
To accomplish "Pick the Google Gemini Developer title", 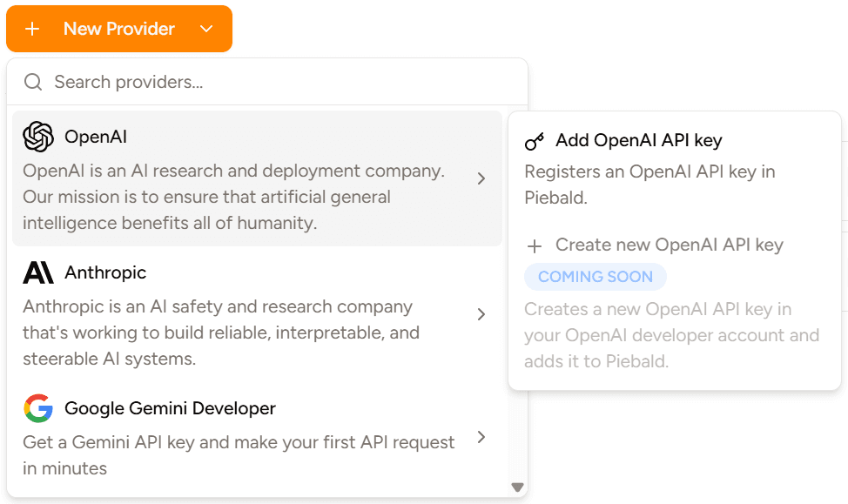I will click(x=170, y=408).
